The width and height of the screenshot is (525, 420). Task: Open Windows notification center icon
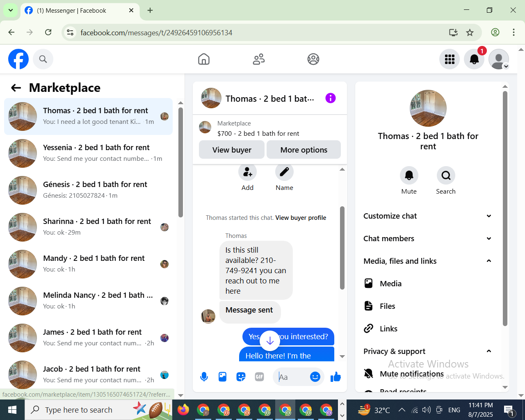pos(509,410)
